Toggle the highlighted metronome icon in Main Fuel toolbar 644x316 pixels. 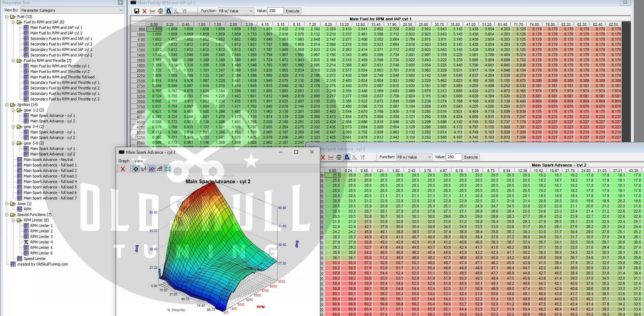[168, 11]
